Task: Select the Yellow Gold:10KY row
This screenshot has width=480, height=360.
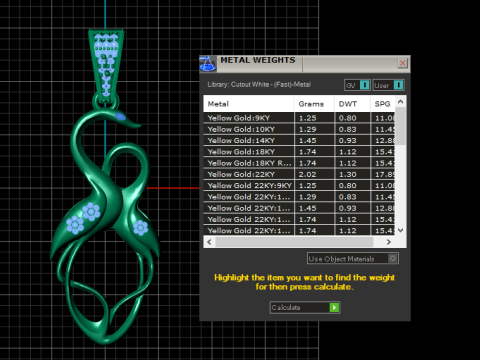Action: pos(299,129)
